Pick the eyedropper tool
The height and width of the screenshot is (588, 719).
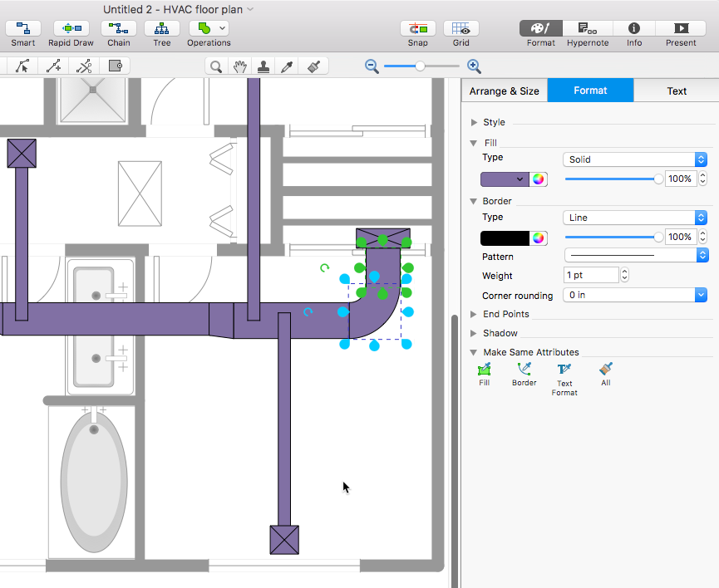point(288,66)
